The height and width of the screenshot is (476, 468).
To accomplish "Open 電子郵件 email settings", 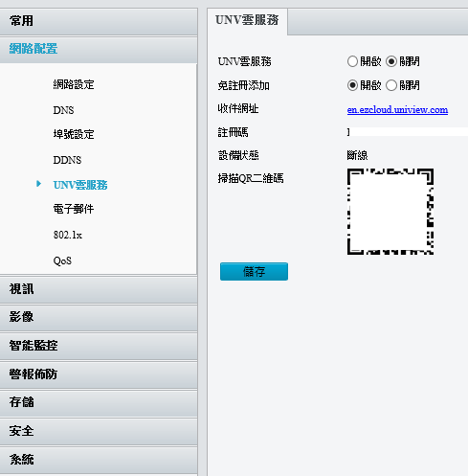I will point(74,209).
